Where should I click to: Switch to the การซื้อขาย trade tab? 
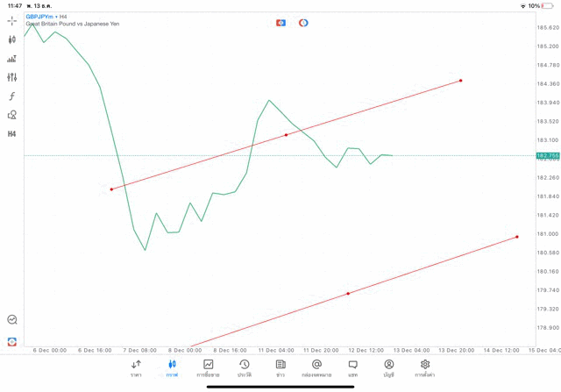click(208, 368)
